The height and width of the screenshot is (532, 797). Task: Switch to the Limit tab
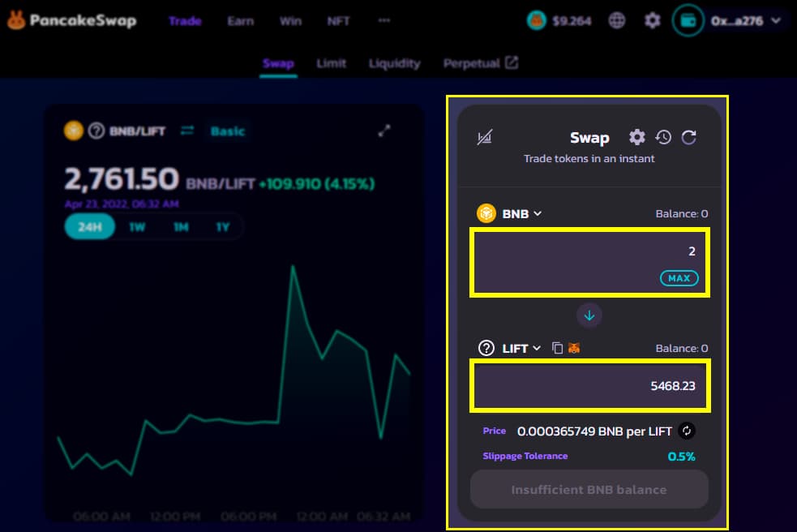[331, 63]
